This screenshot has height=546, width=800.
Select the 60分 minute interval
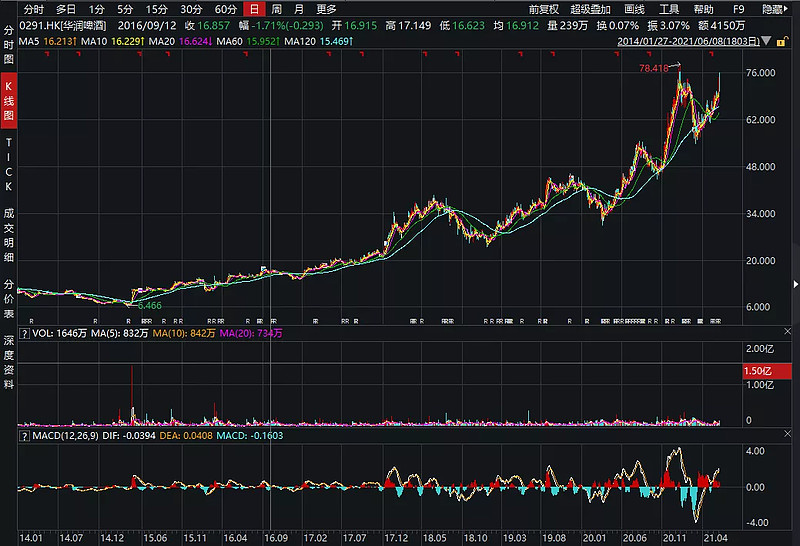point(226,9)
